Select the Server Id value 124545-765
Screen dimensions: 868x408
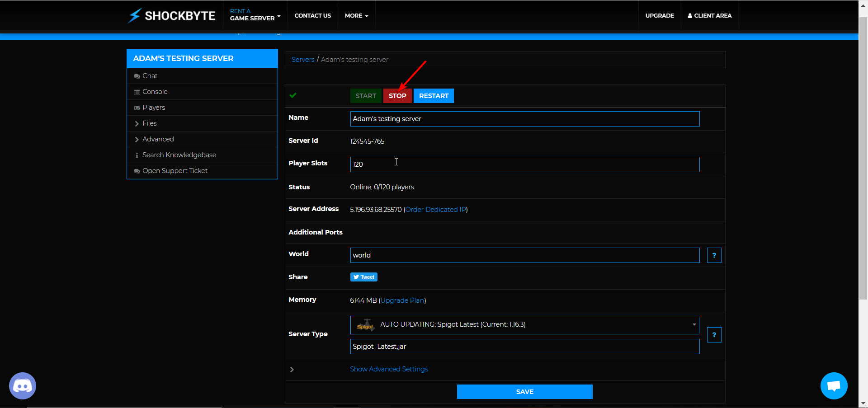click(x=367, y=141)
